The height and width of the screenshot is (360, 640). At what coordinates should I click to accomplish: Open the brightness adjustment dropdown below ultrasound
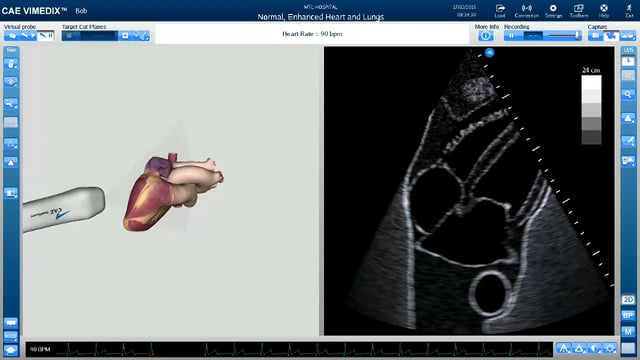610,349
